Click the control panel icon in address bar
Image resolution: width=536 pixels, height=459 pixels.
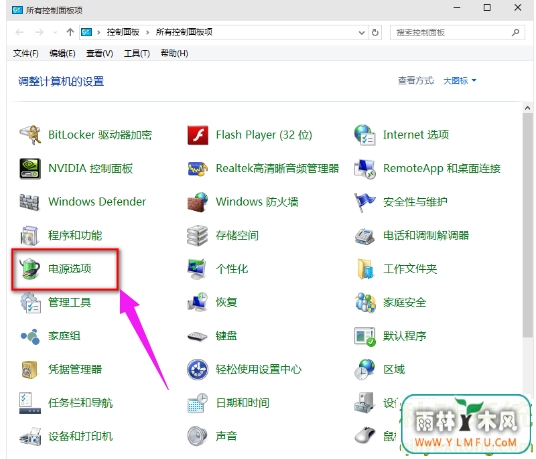pyautogui.click(x=86, y=32)
